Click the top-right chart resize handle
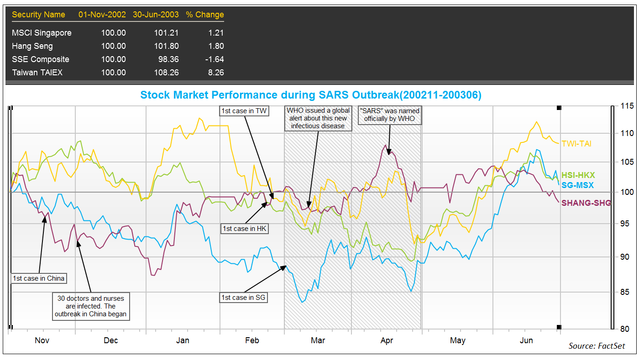Viewport: 644px width, 361px height. tap(559, 108)
